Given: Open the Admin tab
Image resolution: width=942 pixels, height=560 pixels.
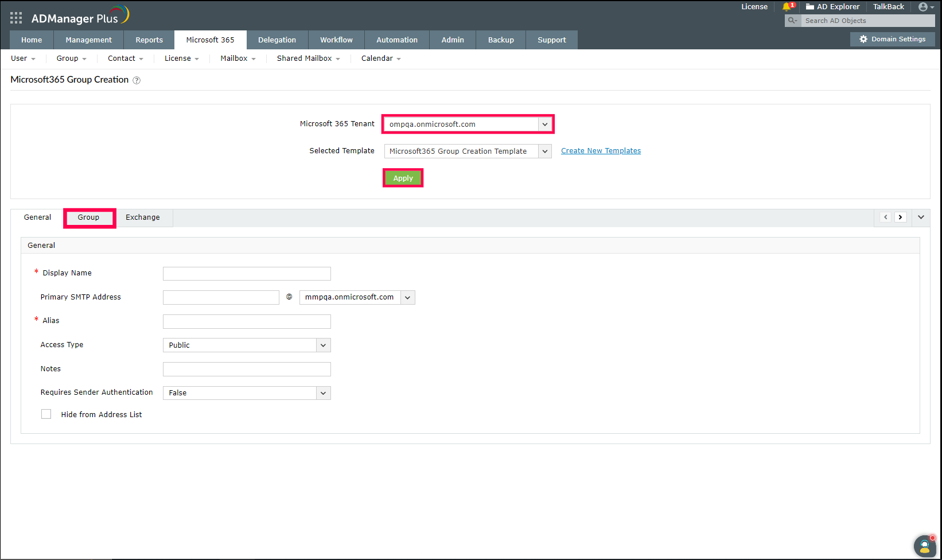Looking at the screenshot, I should point(453,40).
